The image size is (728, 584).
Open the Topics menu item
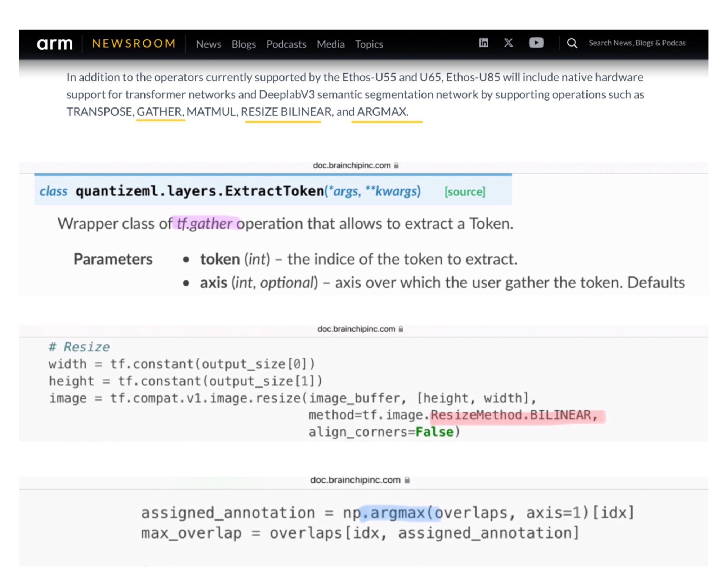point(369,44)
